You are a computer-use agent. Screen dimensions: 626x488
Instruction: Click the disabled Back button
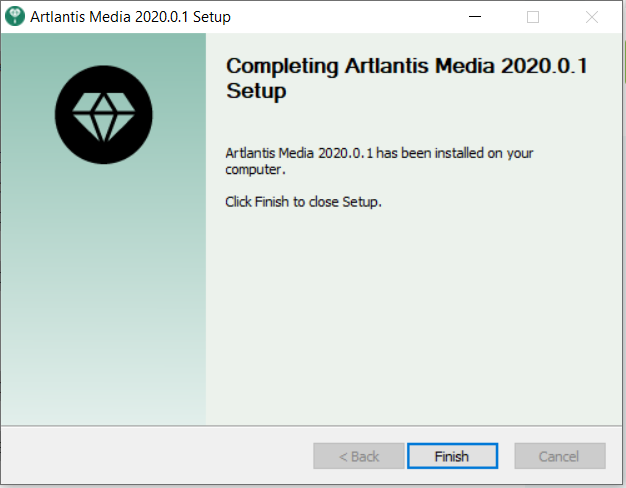tap(359, 456)
